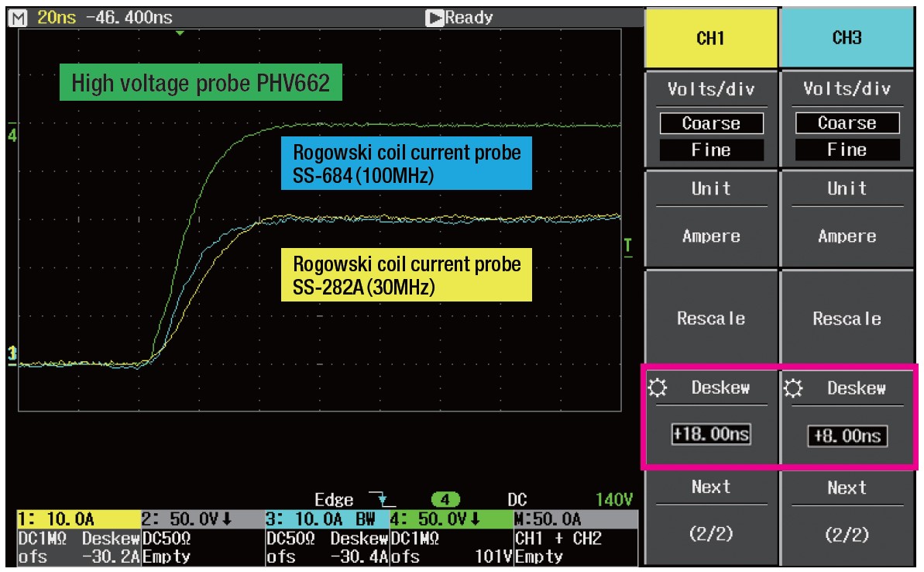The height and width of the screenshot is (572, 924).
Task: Click the 'CH1 + CH2' math definition
Action: click(x=558, y=539)
